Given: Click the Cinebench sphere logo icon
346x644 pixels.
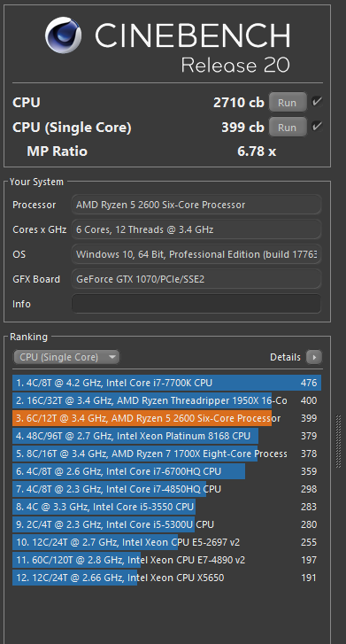Looking at the screenshot, I should click(63, 35).
